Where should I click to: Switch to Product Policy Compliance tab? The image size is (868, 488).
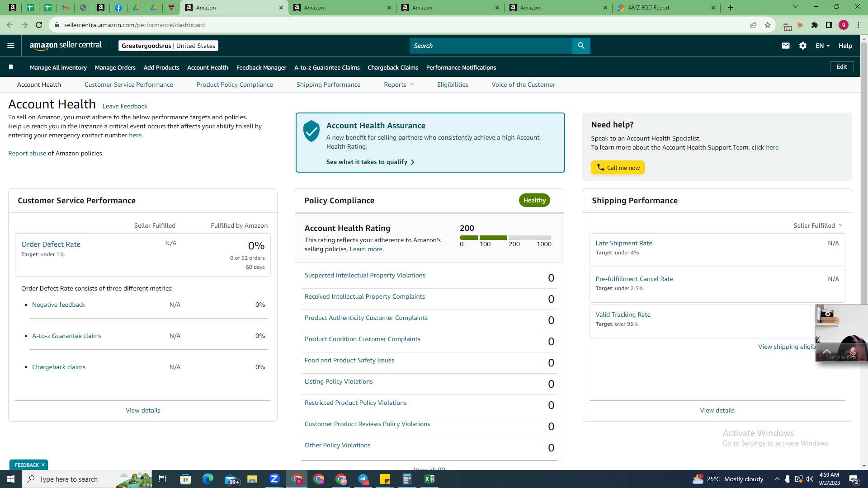(235, 84)
